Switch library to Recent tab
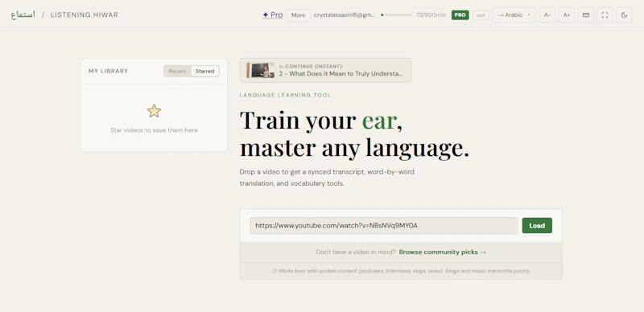Image resolution: width=644 pixels, height=312 pixels. coord(177,71)
